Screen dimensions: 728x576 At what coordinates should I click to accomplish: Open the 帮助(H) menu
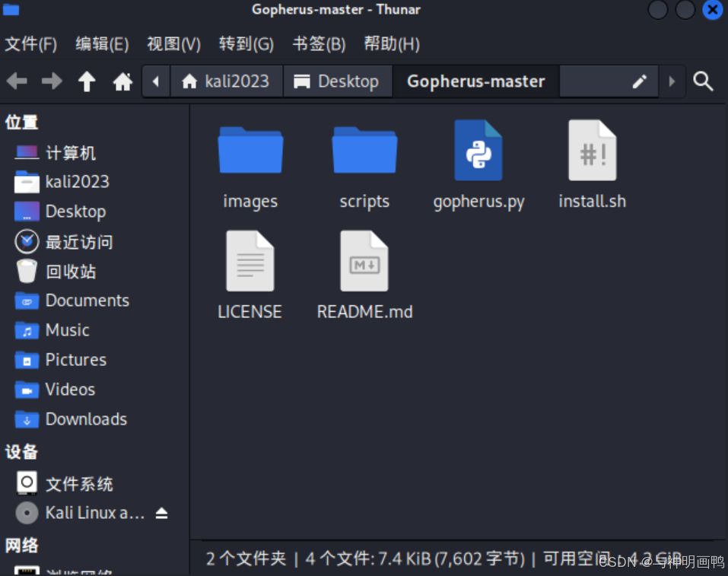pyautogui.click(x=392, y=44)
